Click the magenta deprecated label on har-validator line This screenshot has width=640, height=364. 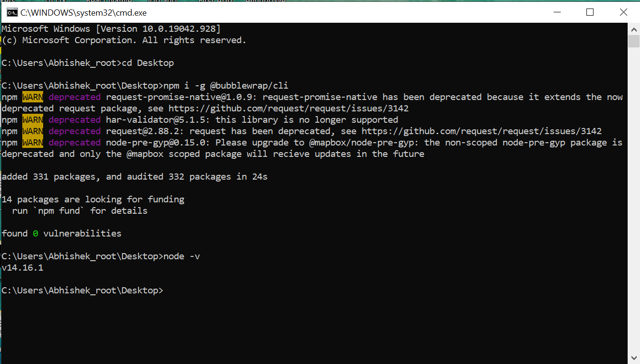tap(74, 119)
